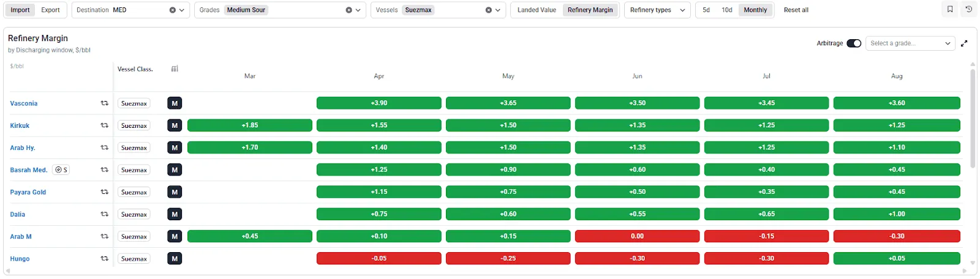Clear the Medium Sour grades selection
This screenshot has width=980, height=279.
(349, 10)
